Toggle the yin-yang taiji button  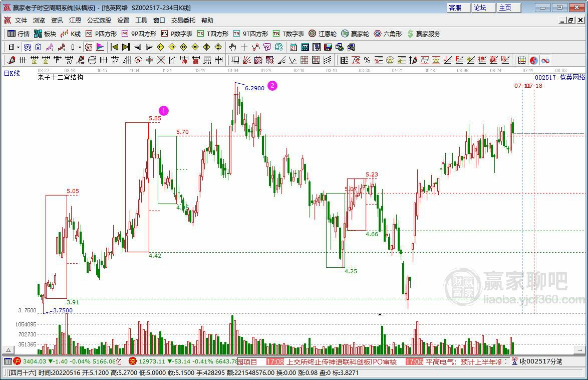tap(533, 60)
